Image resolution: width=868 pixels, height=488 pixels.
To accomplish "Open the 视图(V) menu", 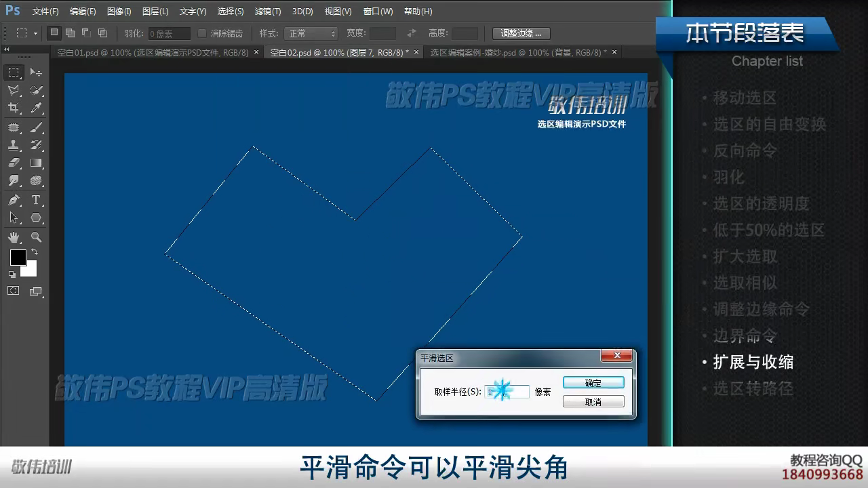I will [338, 12].
